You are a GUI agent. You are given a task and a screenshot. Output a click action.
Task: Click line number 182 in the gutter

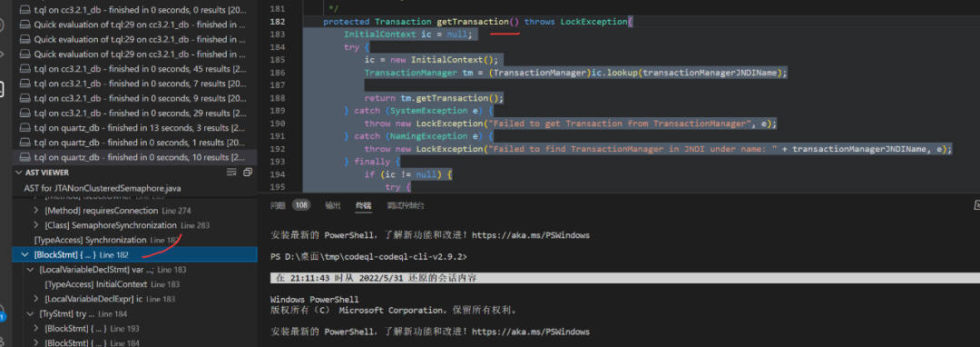click(278, 22)
